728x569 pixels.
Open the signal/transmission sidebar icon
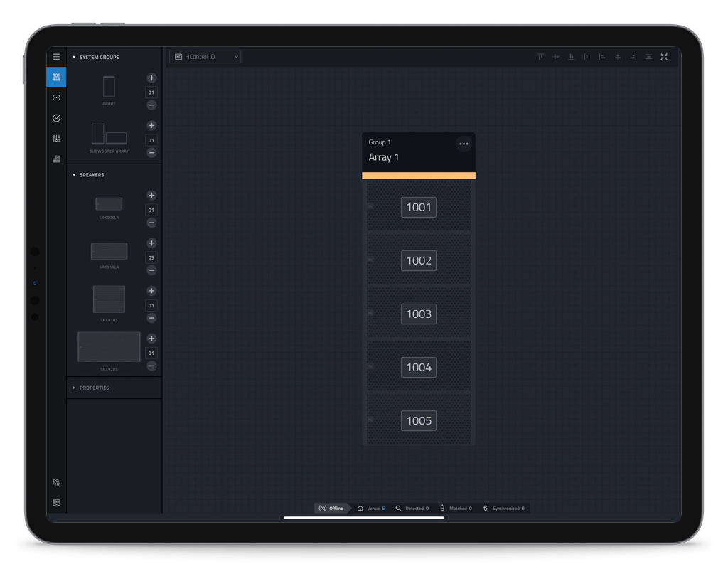click(56, 97)
